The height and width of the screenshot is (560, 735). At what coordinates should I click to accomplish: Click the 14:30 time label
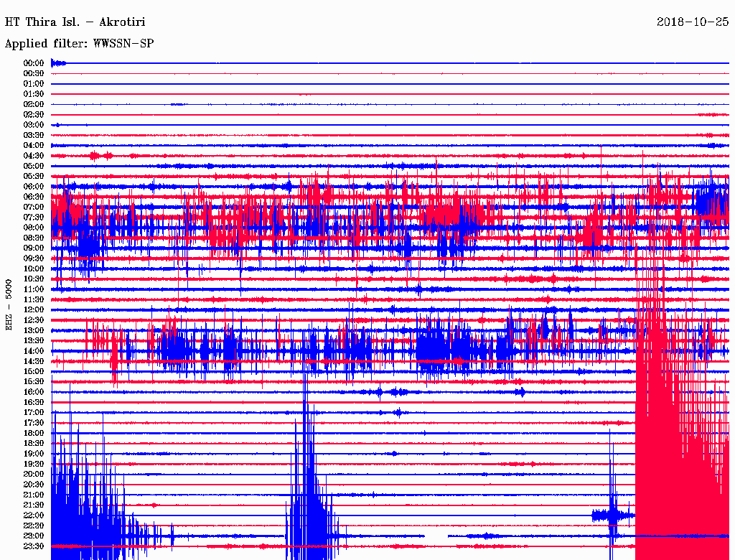pos(34,361)
